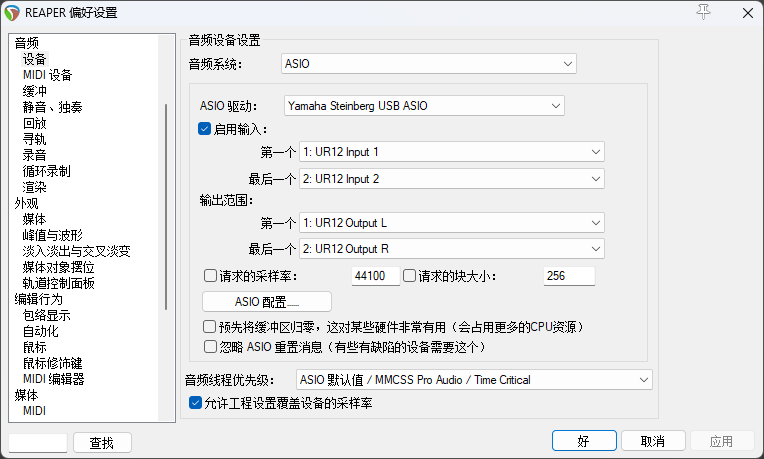The height and width of the screenshot is (459, 764).
Task: Expand the 音频线程优先级 dropdown
Action: pyautogui.click(x=474, y=379)
